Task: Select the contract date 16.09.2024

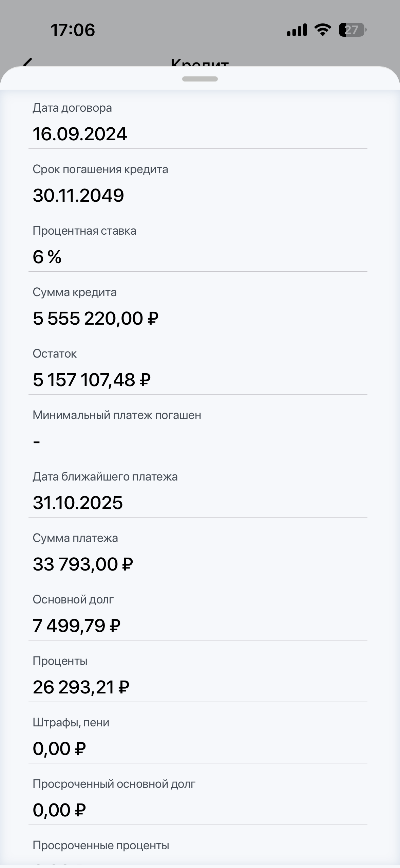Action: pos(80,134)
